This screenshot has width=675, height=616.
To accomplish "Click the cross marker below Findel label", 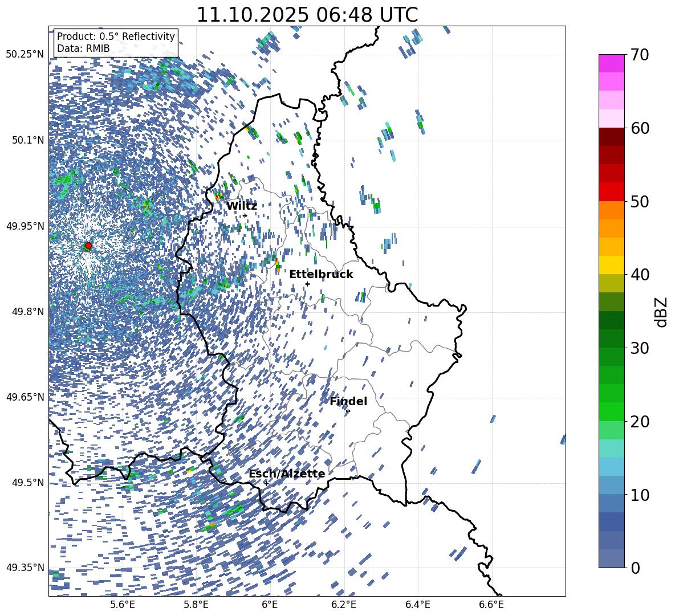I will pyautogui.click(x=348, y=411).
